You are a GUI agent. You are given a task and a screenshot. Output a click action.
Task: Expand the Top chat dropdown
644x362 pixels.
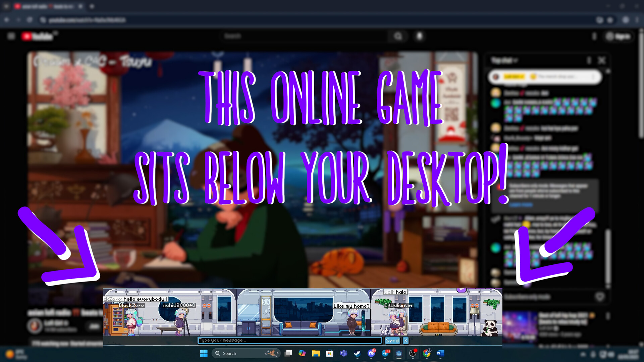504,60
